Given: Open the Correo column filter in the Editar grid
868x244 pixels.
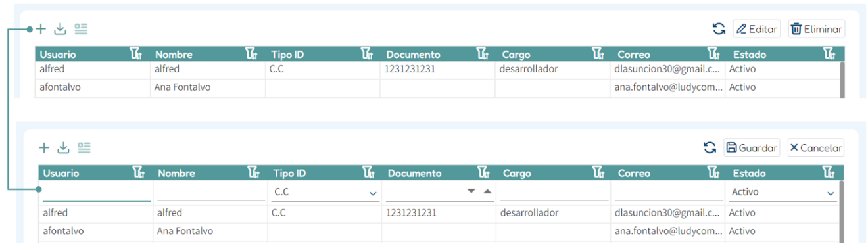Looking at the screenshot, I should (x=713, y=54).
